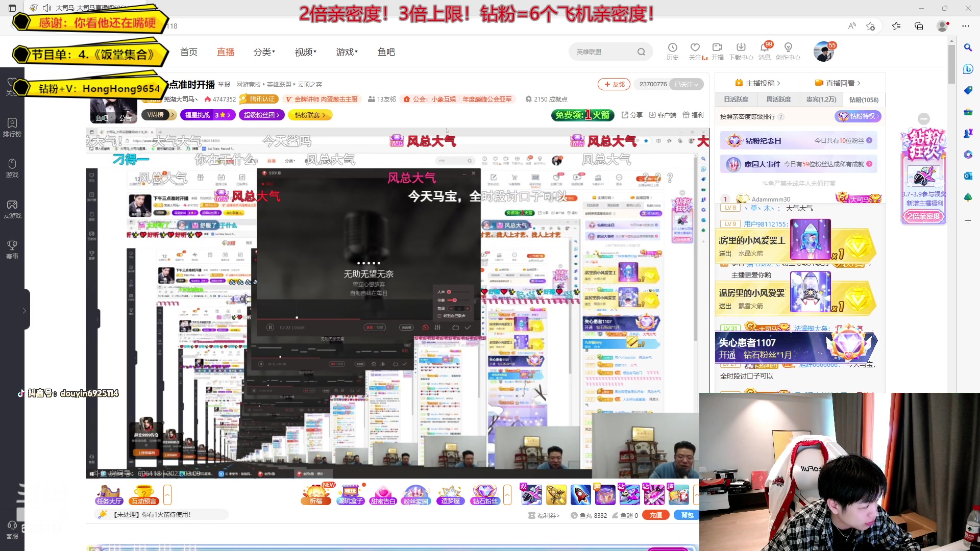Click the search magnifier in search box
Image resolution: width=980 pixels, height=551 pixels.
pyautogui.click(x=641, y=52)
